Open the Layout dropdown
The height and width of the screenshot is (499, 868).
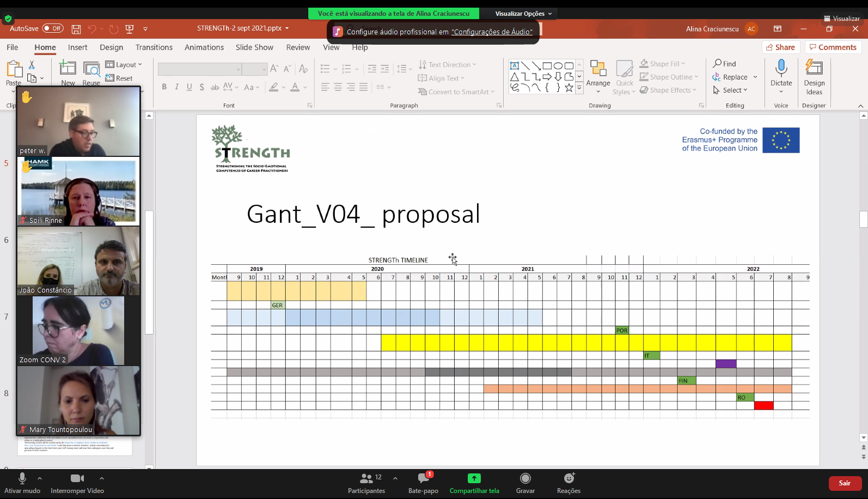(x=124, y=64)
